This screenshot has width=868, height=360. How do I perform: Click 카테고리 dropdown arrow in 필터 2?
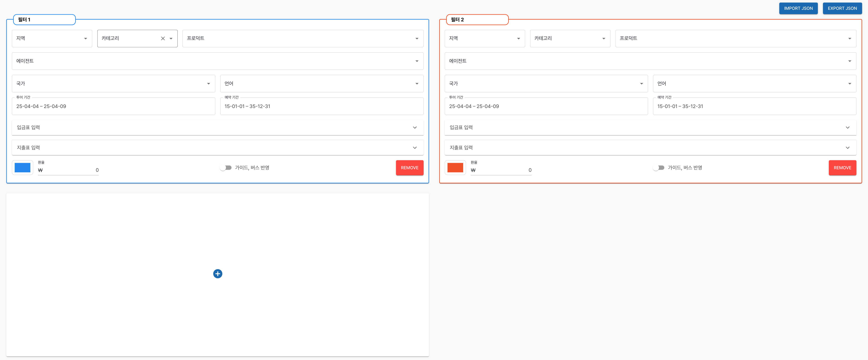pyautogui.click(x=603, y=38)
